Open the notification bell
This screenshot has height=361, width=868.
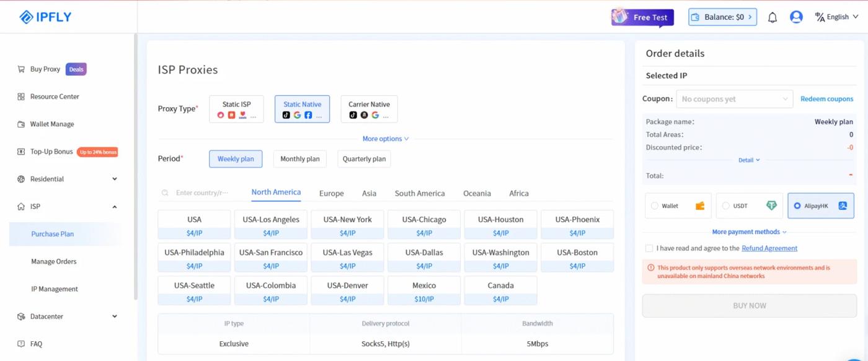[773, 17]
